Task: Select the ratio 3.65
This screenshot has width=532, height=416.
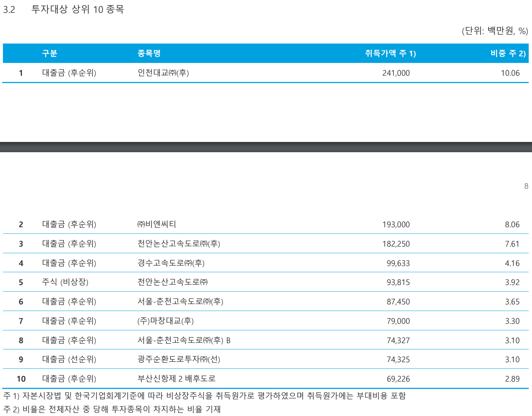Action: 512,302
